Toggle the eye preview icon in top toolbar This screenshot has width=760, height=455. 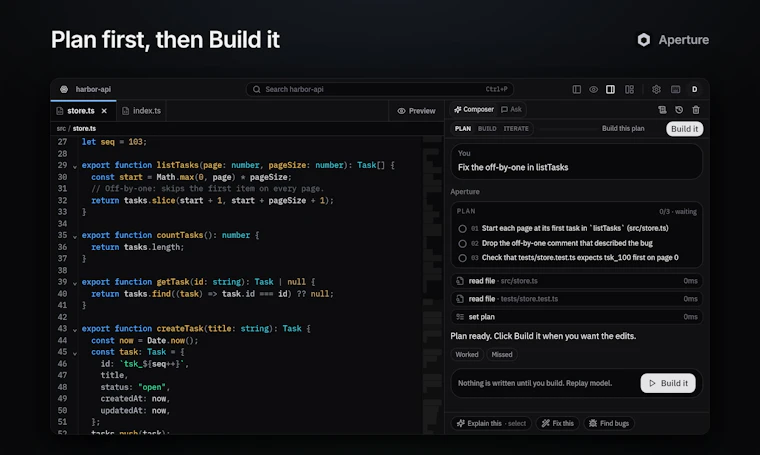tap(593, 89)
